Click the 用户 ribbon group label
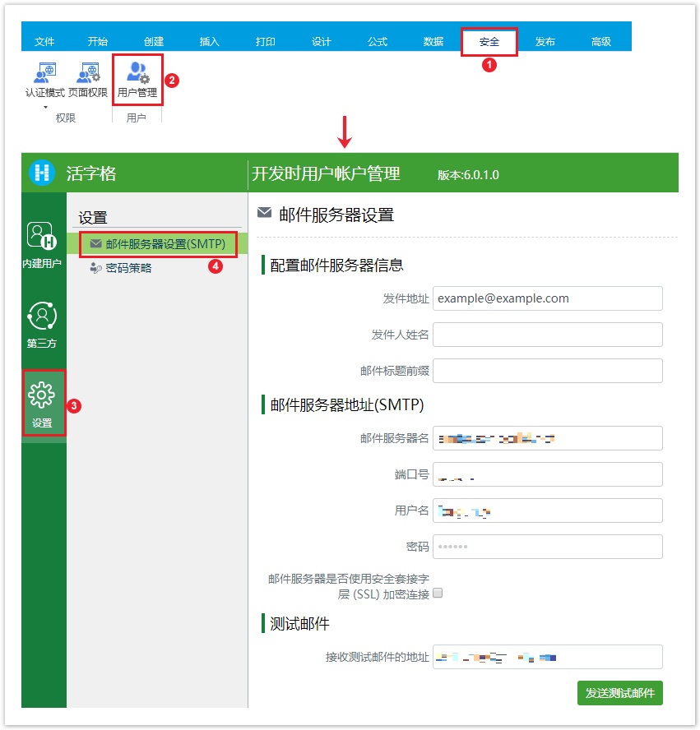The width and height of the screenshot is (700, 730). pos(137,118)
